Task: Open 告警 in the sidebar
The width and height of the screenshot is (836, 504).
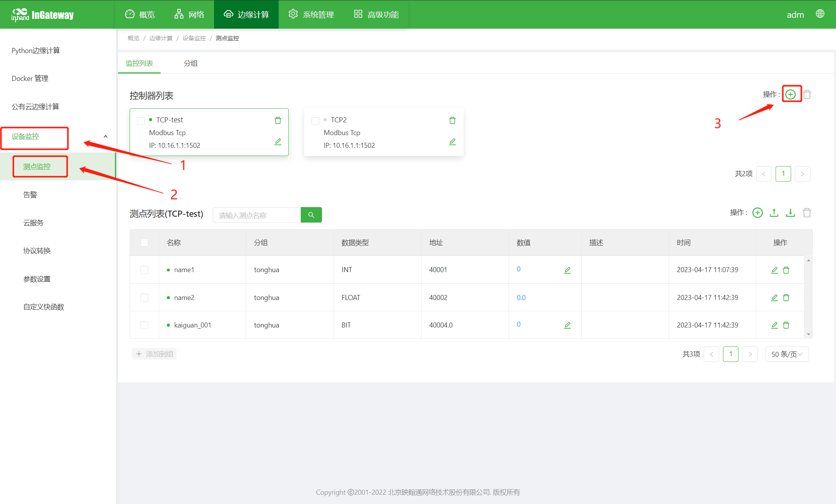Action: click(x=30, y=195)
